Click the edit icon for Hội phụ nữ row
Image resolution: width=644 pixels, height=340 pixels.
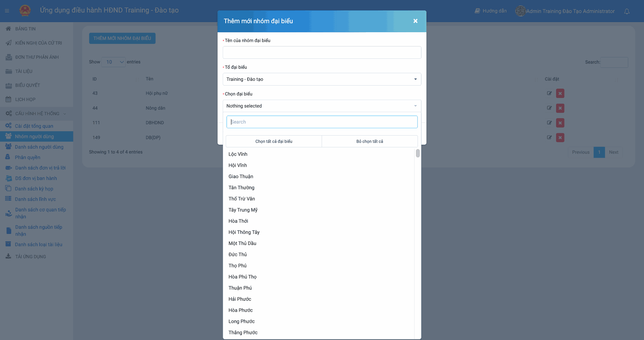click(x=549, y=93)
